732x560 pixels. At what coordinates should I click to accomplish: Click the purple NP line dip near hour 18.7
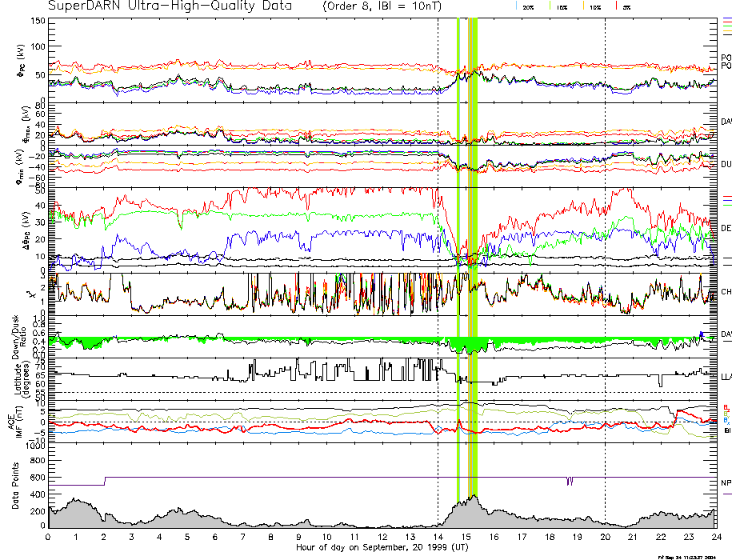[x=569, y=482]
